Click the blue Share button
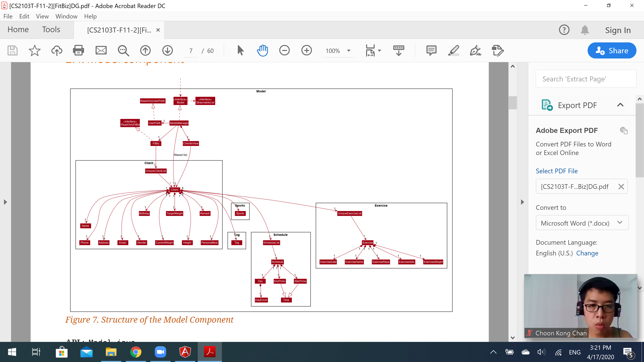Screen dimensions: 644x362 611,50
